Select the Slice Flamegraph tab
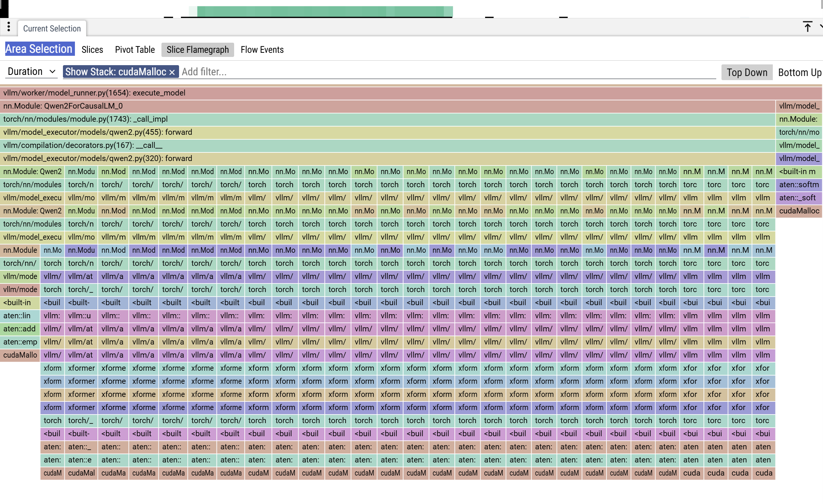 click(x=197, y=50)
